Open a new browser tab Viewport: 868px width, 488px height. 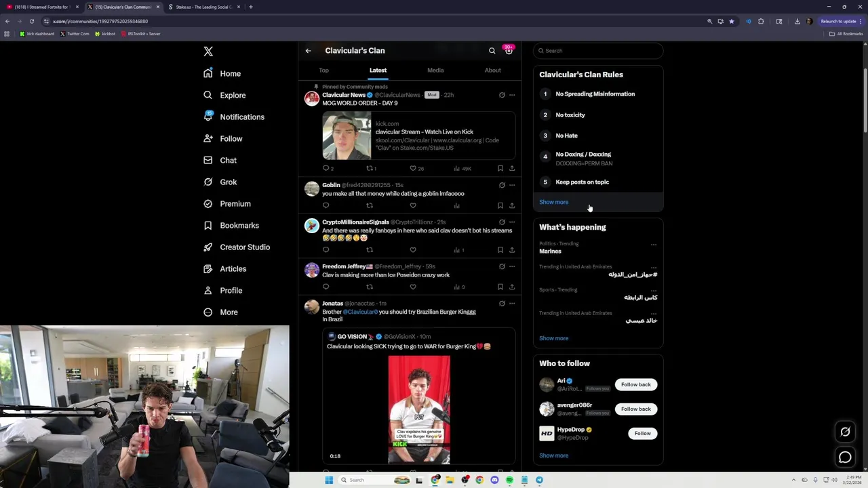pyautogui.click(x=251, y=7)
